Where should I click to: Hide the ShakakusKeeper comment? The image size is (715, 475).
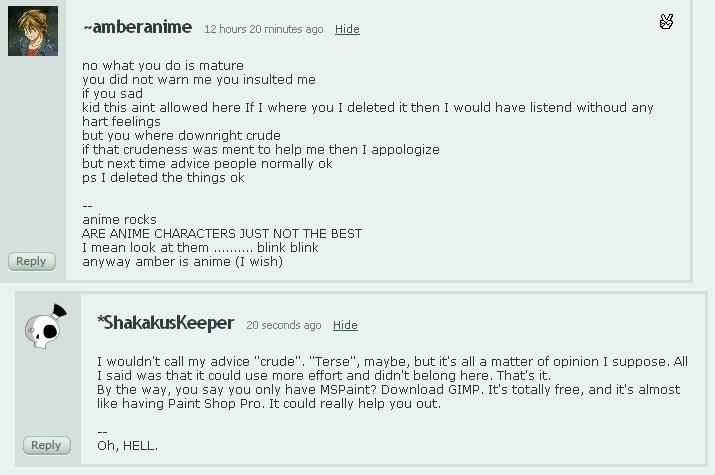pyautogui.click(x=345, y=326)
